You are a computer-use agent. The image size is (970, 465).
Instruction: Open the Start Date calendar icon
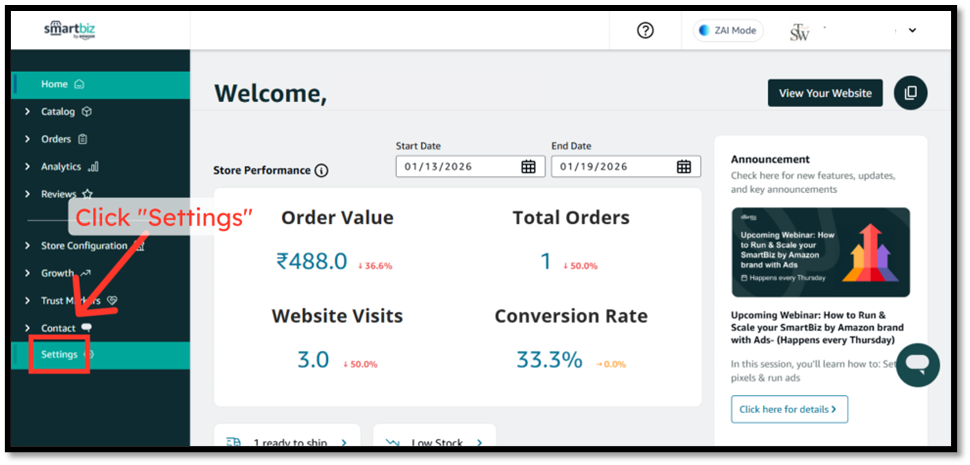point(528,167)
